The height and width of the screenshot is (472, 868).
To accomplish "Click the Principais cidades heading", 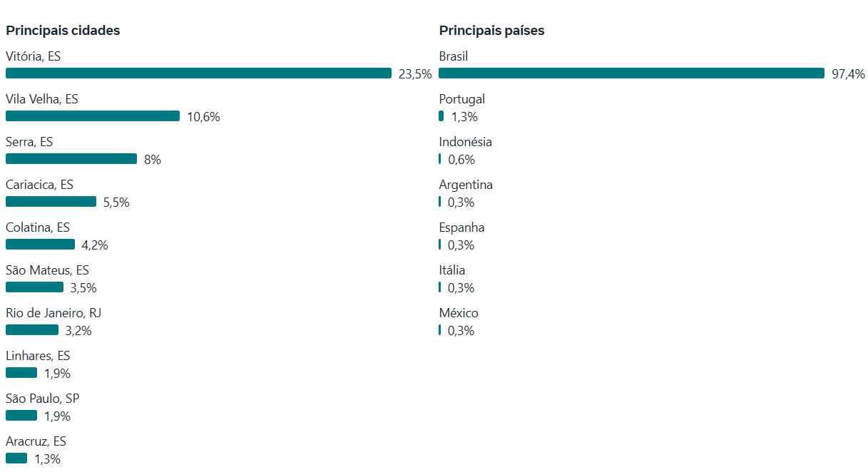I will point(63,31).
